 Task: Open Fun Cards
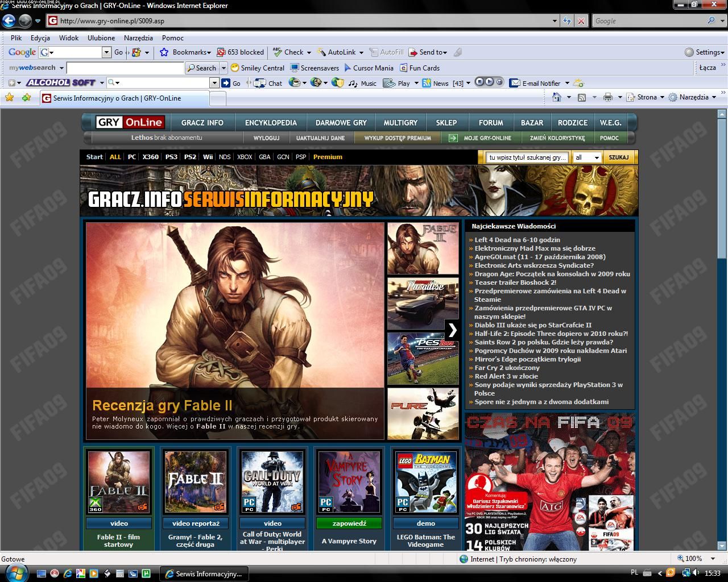(x=420, y=68)
